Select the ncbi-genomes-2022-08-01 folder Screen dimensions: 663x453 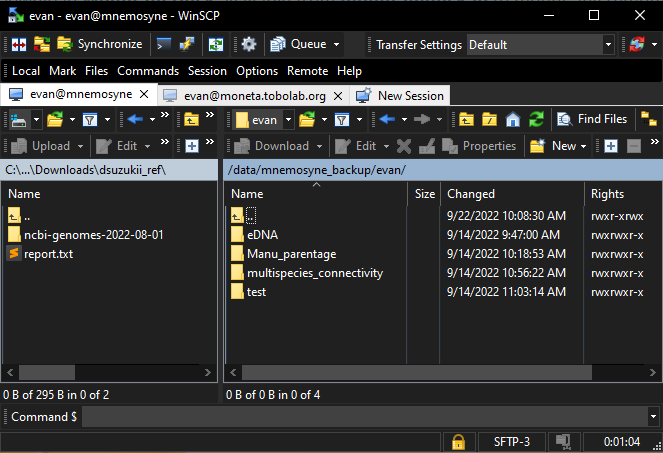click(86, 235)
